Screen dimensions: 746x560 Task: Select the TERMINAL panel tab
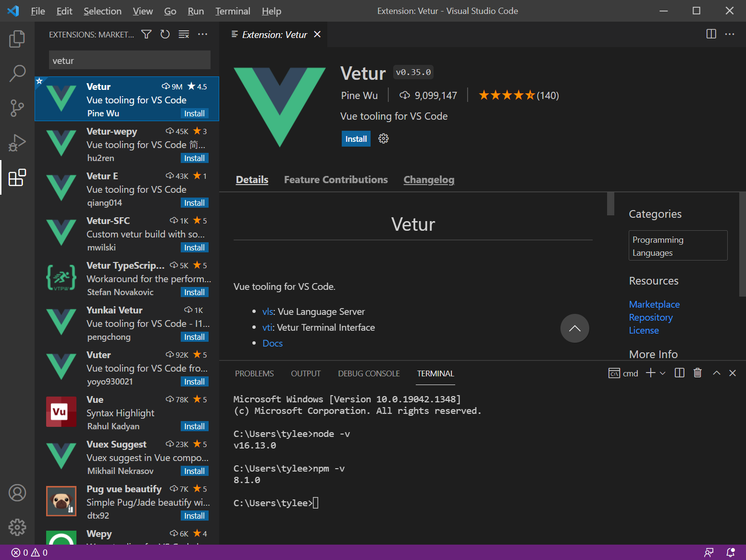coord(435,373)
